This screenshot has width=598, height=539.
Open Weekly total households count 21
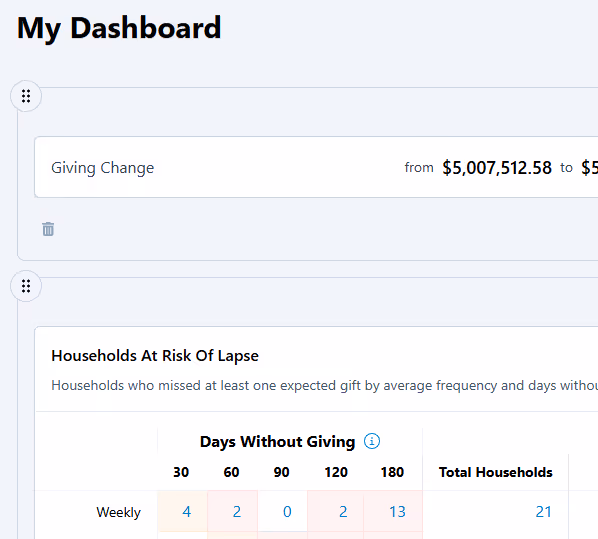pos(543,512)
